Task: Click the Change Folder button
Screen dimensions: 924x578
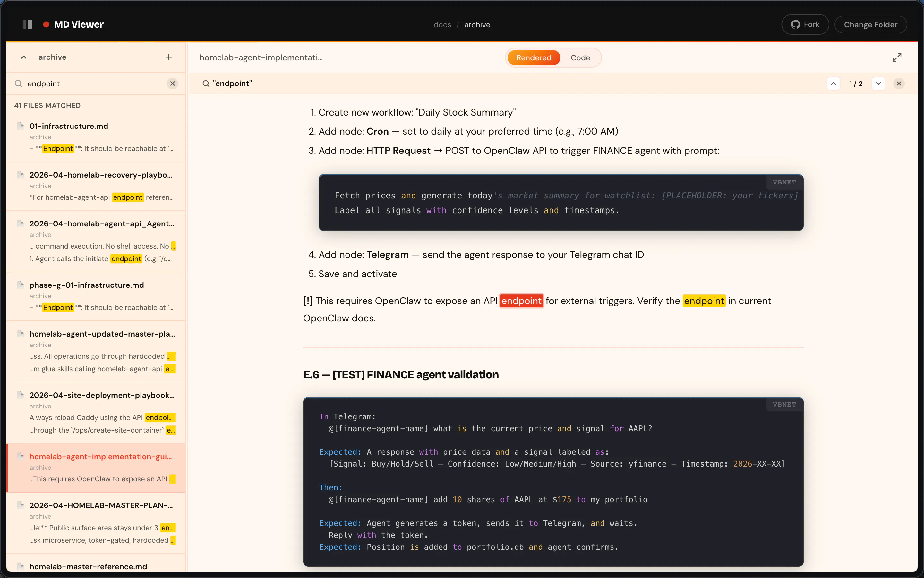Action: (x=870, y=24)
